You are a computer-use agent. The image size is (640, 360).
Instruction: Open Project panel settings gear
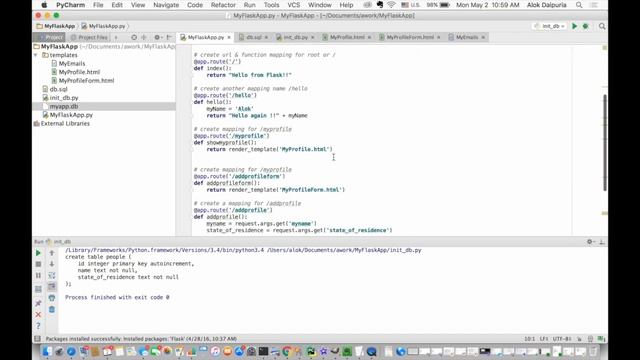point(157,37)
